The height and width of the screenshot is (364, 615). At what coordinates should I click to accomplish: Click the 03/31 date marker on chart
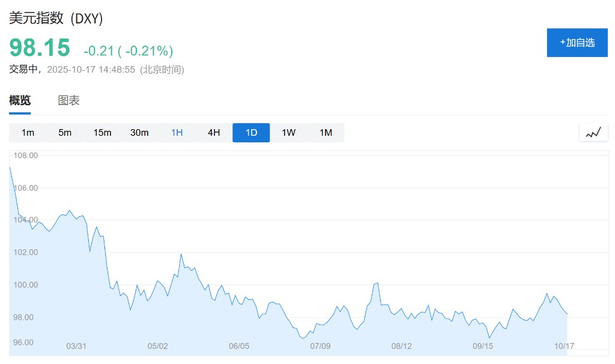coord(76,346)
